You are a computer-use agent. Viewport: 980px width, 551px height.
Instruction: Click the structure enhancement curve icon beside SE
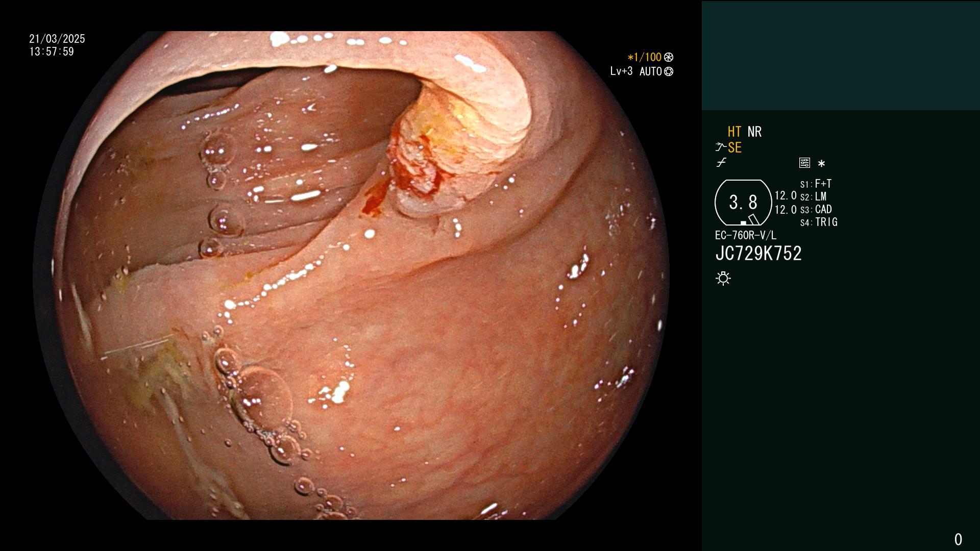coord(721,147)
